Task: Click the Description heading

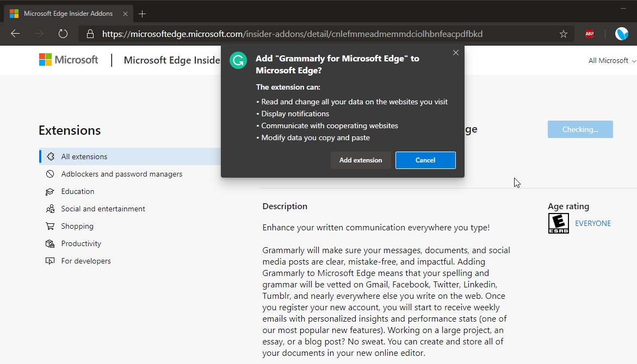Action: pos(285,206)
